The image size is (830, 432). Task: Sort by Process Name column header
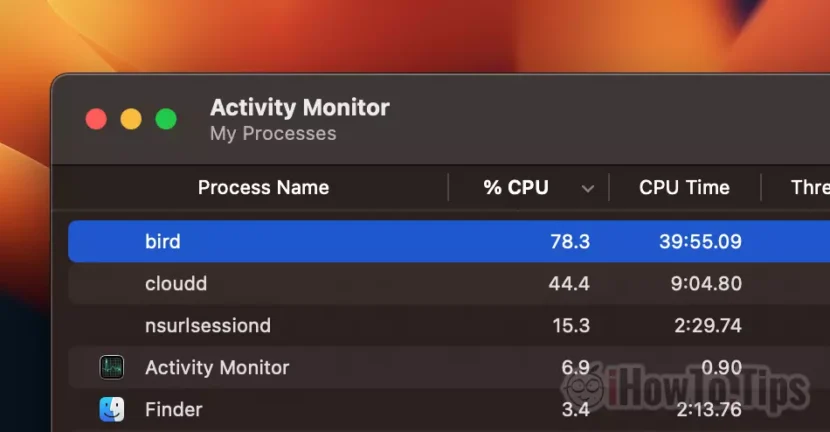(x=263, y=187)
